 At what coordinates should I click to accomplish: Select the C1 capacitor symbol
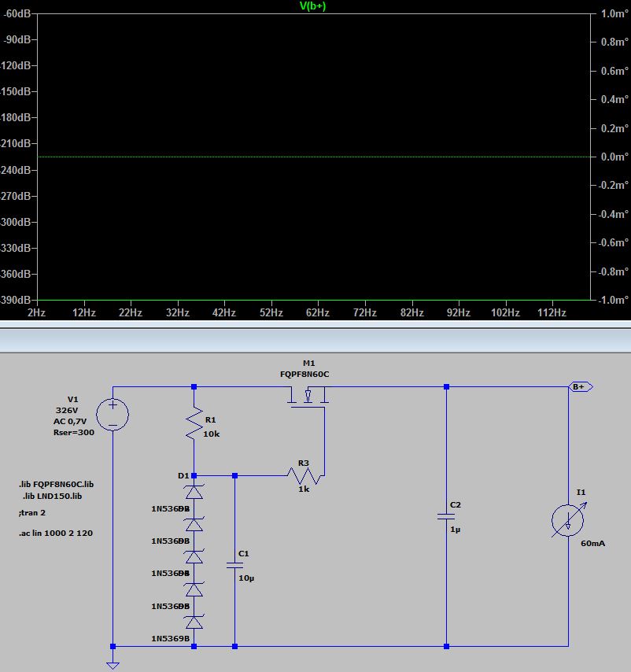pyautogui.click(x=234, y=565)
